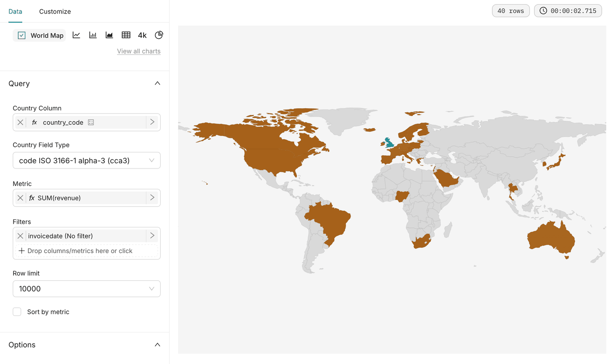
Task: Click the calculated column icon beside country_code
Action: pyautogui.click(x=91, y=122)
